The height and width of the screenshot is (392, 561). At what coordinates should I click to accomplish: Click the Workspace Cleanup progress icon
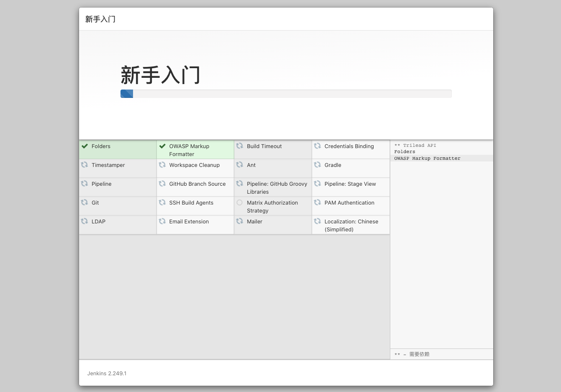point(162,165)
